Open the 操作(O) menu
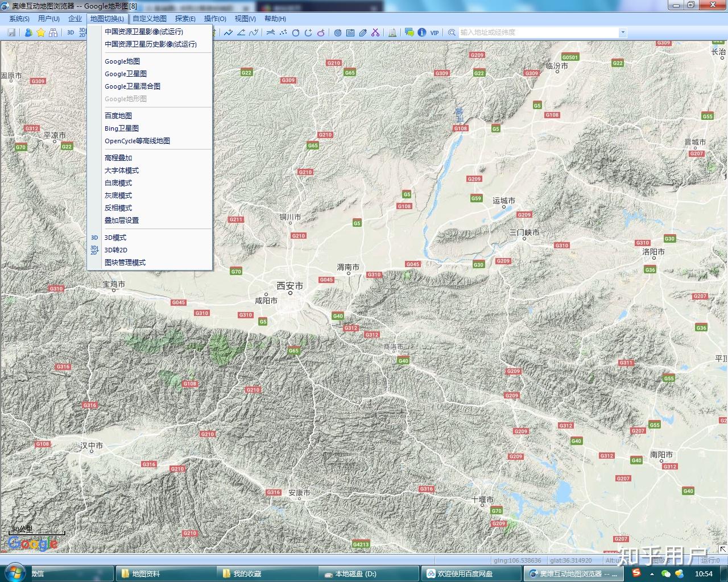The width and height of the screenshot is (728, 582). point(215,19)
